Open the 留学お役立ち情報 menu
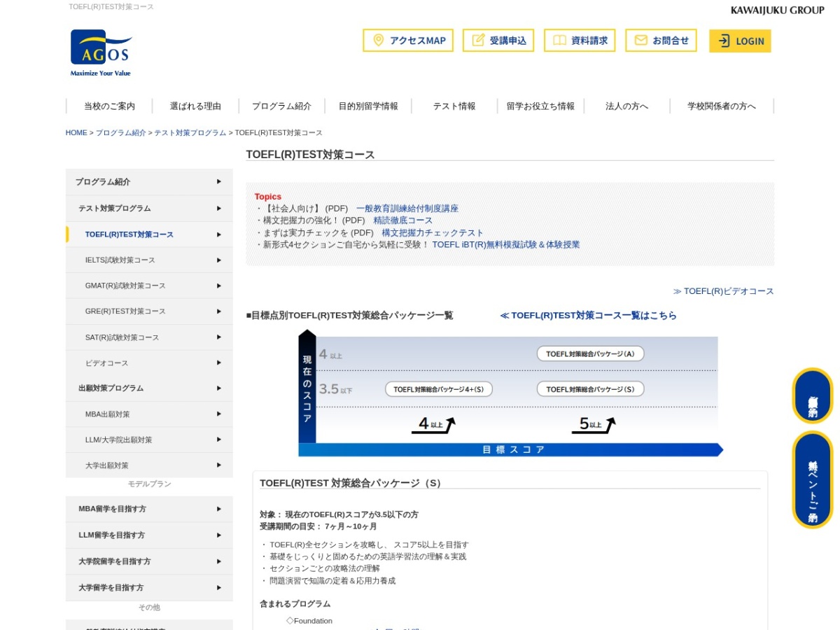The width and height of the screenshot is (840, 630). click(540, 106)
